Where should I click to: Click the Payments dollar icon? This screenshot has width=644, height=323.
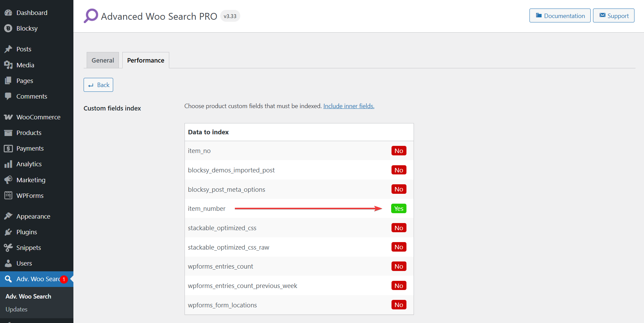click(8, 149)
